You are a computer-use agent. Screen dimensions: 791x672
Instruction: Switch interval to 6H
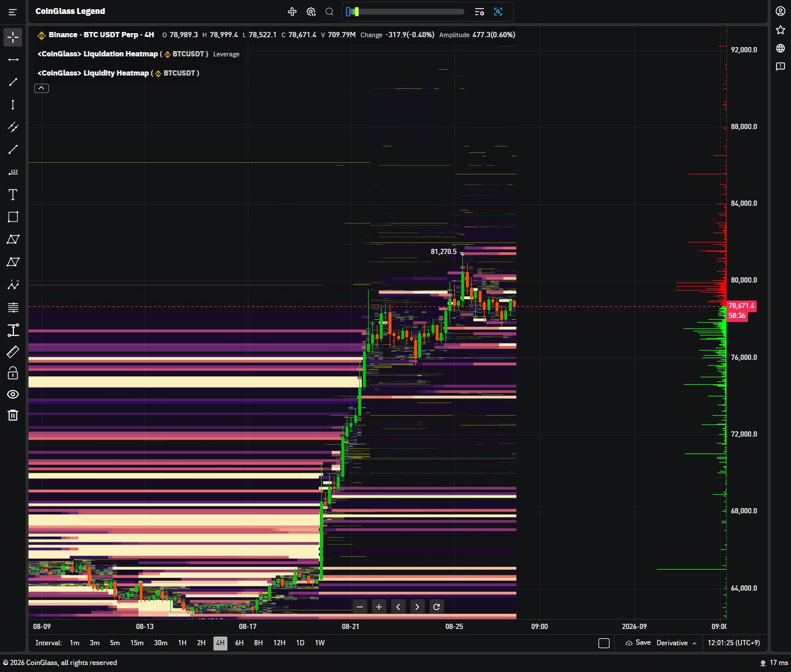click(239, 643)
